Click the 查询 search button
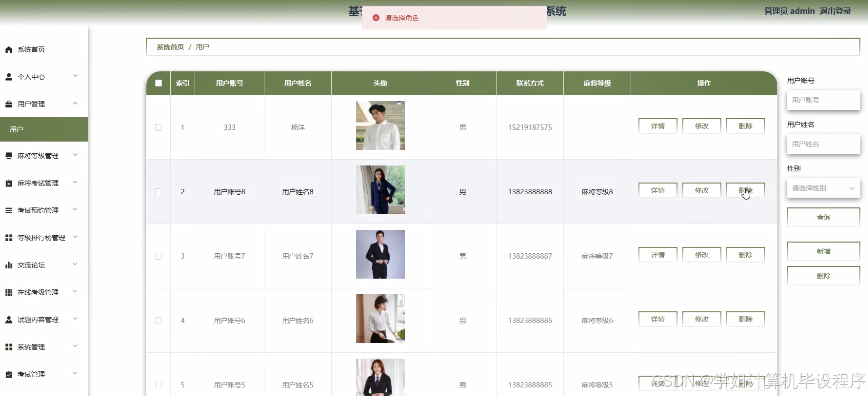 click(x=823, y=217)
